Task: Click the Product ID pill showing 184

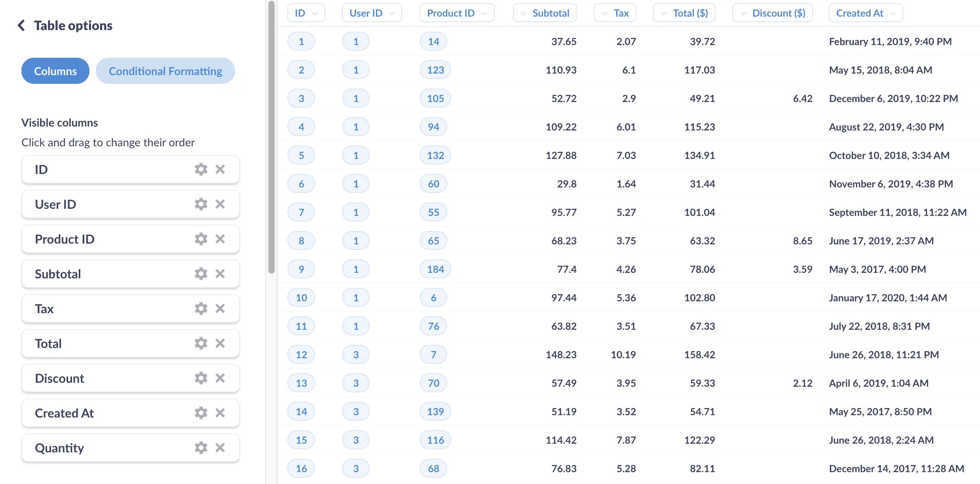Action: pyautogui.click(x=435, y=269)
